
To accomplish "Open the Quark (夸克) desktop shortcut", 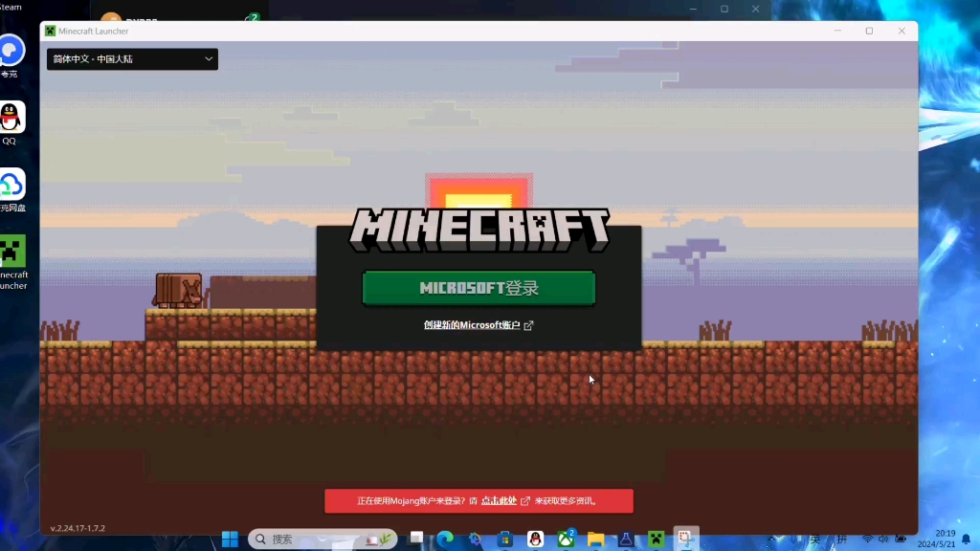I will [x=11, y=56].
